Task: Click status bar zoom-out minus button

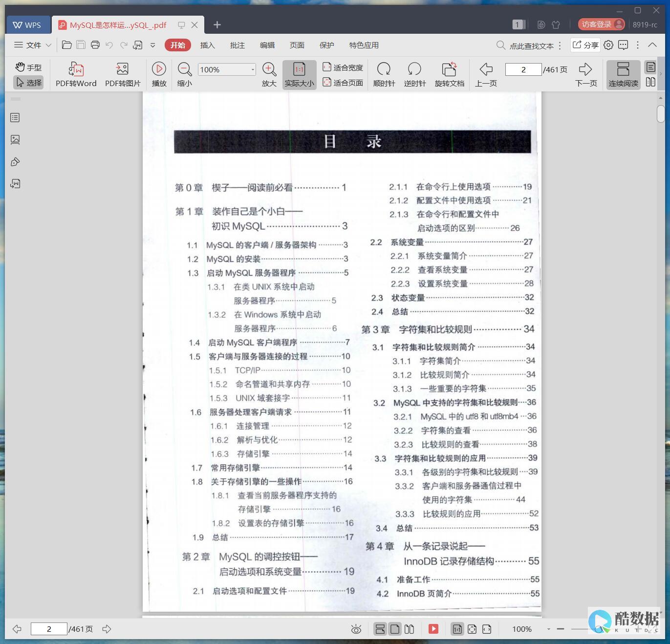Action: pos(561,629)
